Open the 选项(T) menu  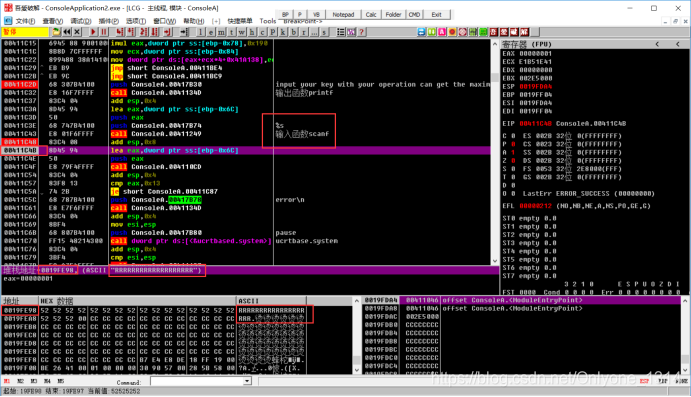click(136, 21)
